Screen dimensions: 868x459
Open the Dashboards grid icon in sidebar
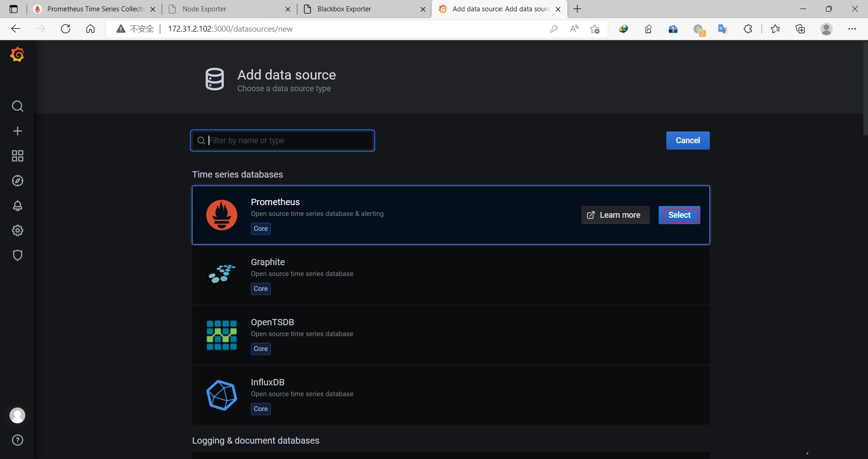click(x=18, y=156)
